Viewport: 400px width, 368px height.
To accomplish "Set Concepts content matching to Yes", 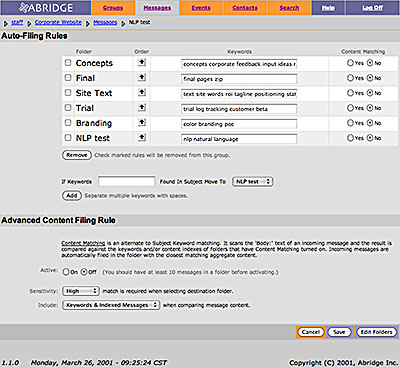I will [350, 63].
